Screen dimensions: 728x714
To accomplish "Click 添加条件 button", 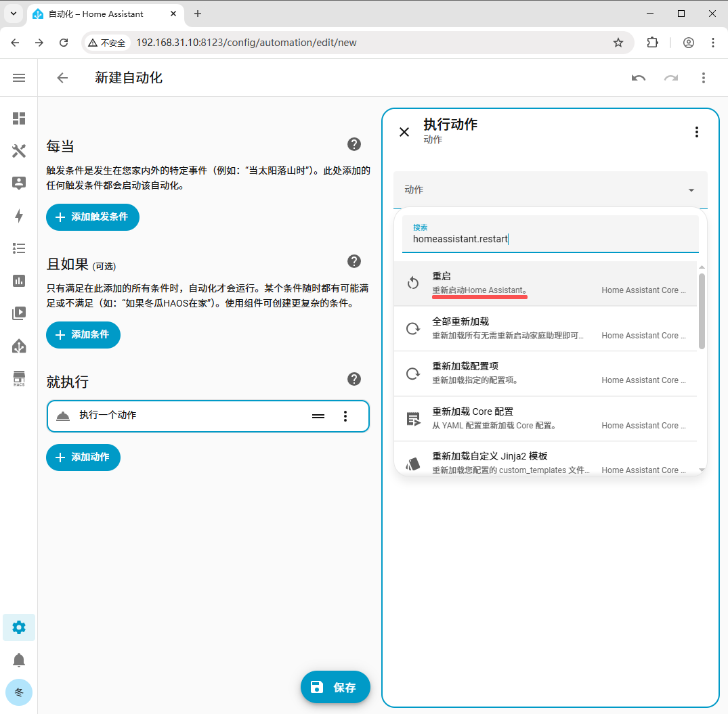I will pos(83,335).
